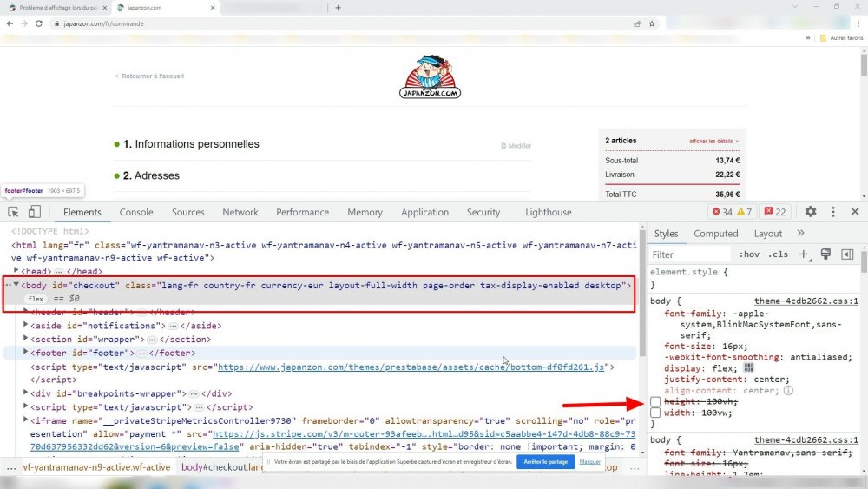Toggle the :hov element state panel

point(749,254)
